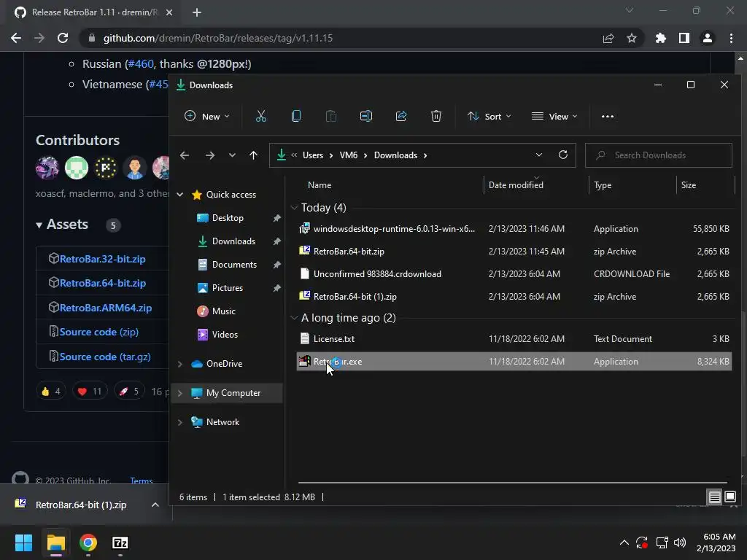Select Videos in the sidebar
The width and height of the screenshot is (747, 560).
225,334
